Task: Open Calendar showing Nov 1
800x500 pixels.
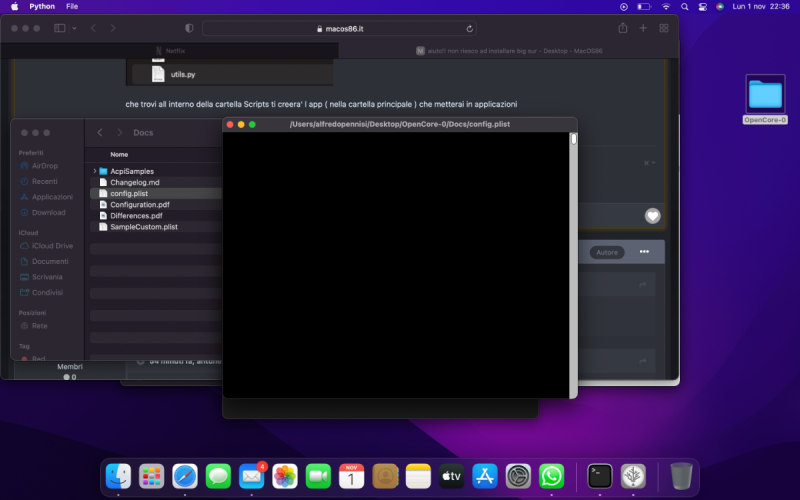Action: pos(352,476)
